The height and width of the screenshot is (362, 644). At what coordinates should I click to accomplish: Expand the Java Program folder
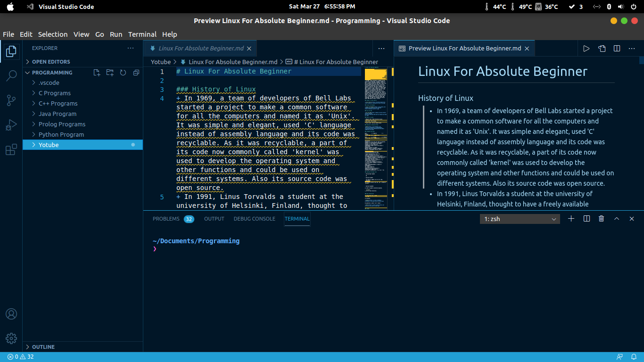click(x=83, y=114)
